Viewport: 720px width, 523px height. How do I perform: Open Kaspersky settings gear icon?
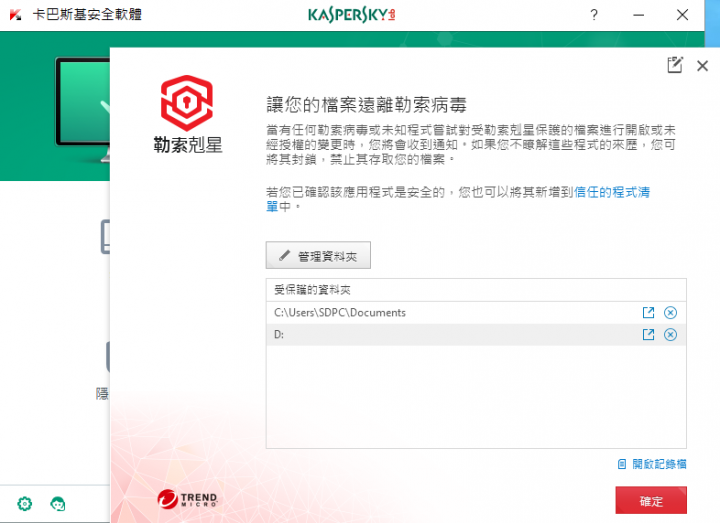[25, 504]
